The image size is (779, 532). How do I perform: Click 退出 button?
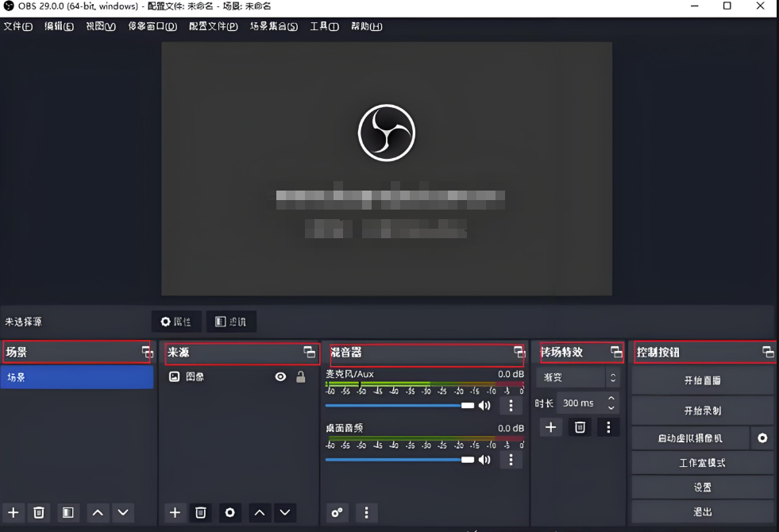pos(703,511)
